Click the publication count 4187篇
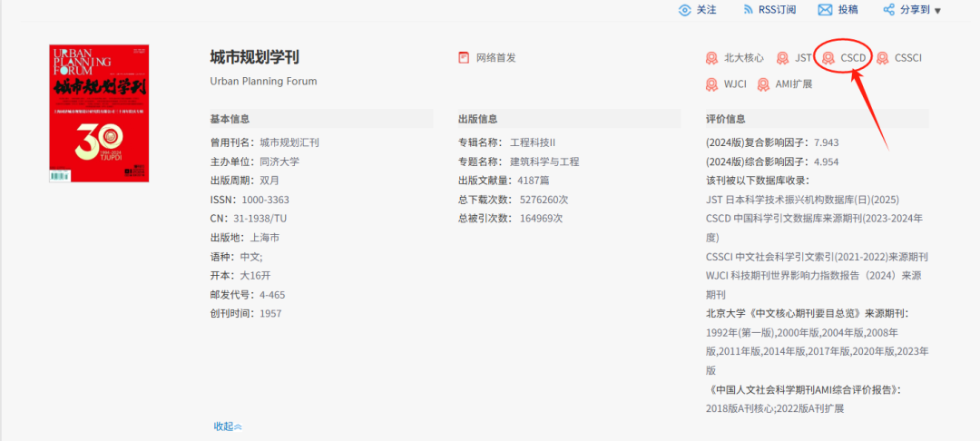The image size is (980, 441). point(534,181)
